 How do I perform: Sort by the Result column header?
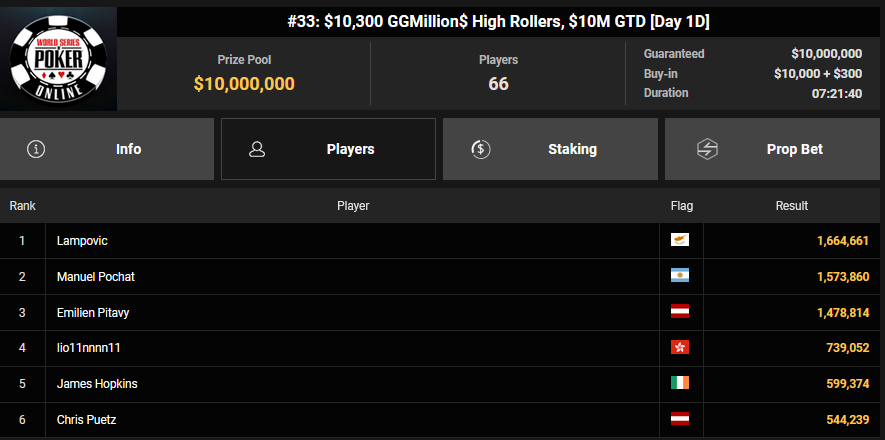[x=791, y=206]
